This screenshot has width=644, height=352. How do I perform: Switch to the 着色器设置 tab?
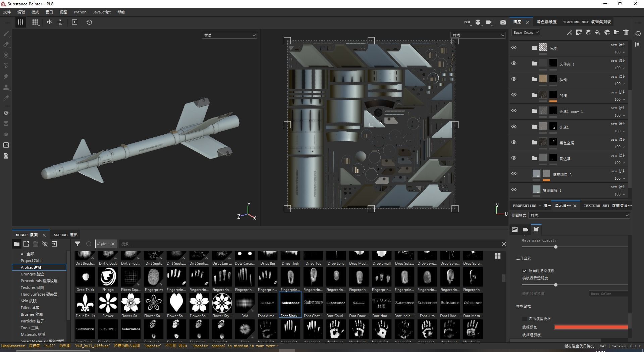point(546,22)
